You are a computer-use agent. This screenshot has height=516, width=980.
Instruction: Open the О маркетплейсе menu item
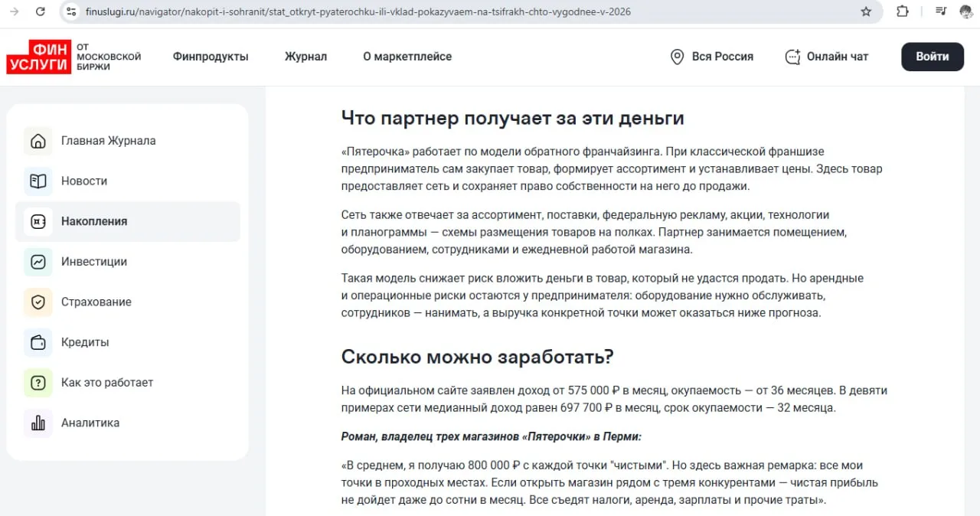pyautogui.click(x=407, y=57)
